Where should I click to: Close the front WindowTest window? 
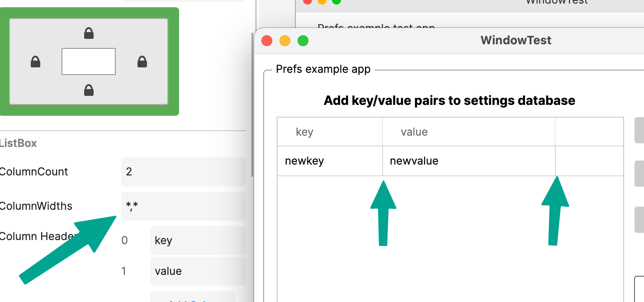[x=267, y=41]
